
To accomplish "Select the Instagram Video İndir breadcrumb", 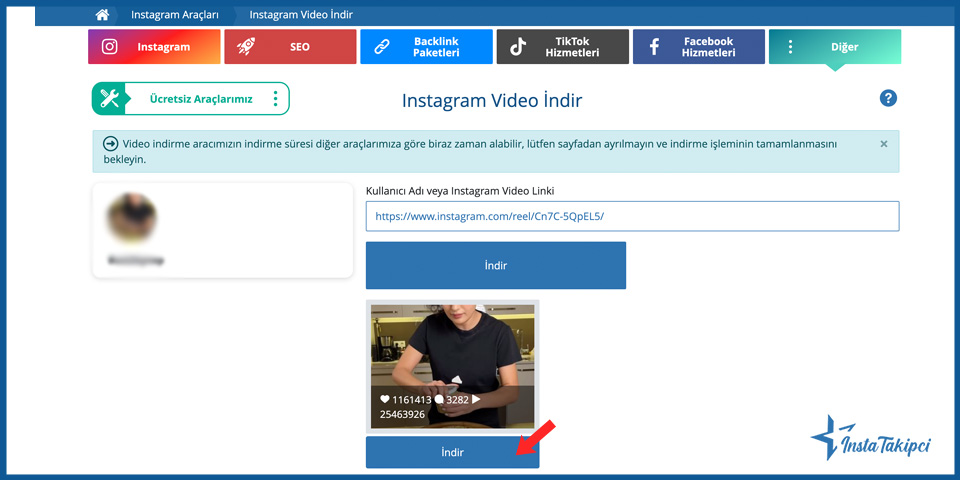I will (x=301, y=15).
